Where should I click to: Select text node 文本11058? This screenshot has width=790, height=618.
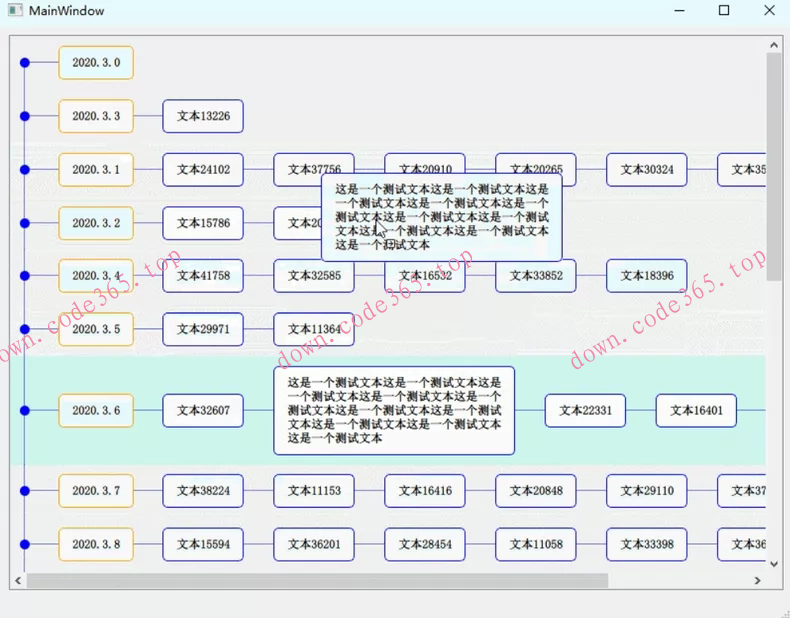point(535,544)
